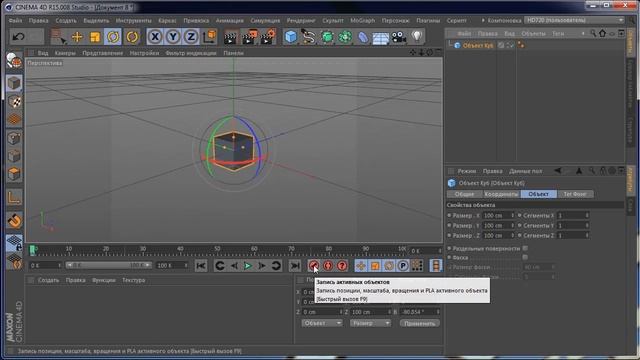Open the Рендеринг menu
This screenshot has height=360, width=640.
[301, 20]
